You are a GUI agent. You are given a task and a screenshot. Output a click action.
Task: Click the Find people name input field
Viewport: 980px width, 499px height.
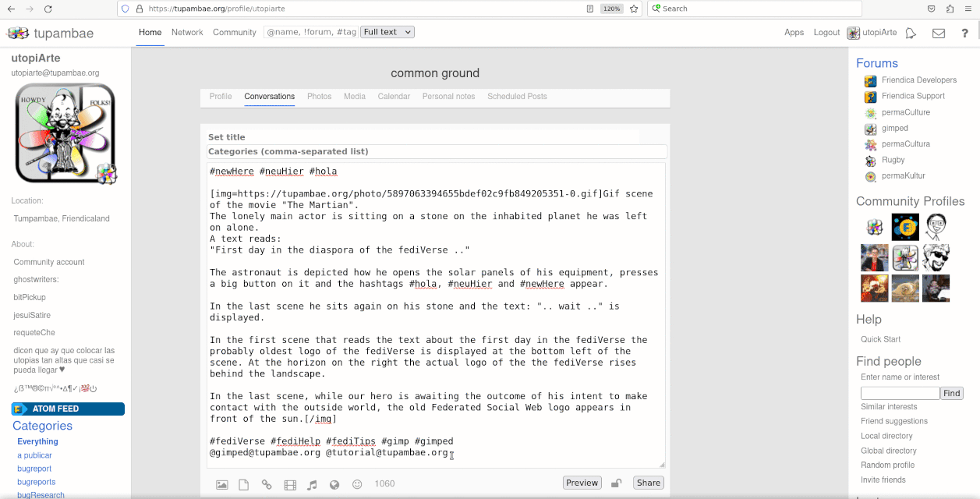coord(900,394)
